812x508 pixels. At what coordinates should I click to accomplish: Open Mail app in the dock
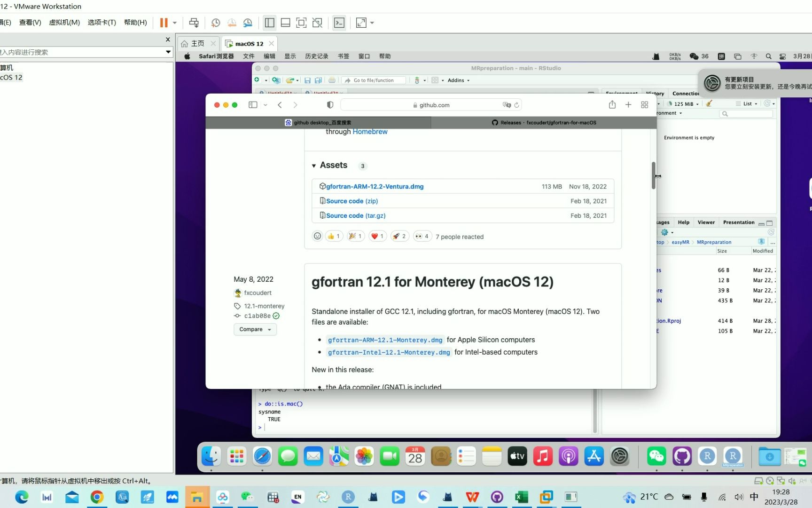(313, 456)
